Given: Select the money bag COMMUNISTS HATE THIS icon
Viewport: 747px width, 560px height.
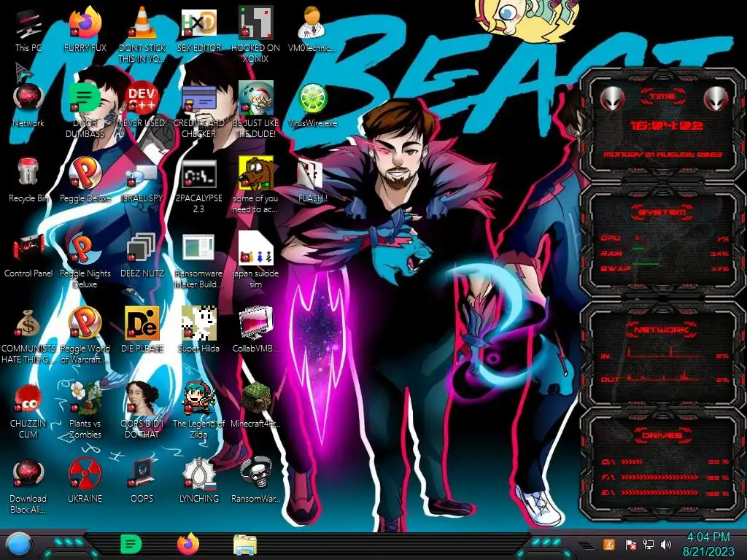Looking at the screenshot, I should [28, 323].
